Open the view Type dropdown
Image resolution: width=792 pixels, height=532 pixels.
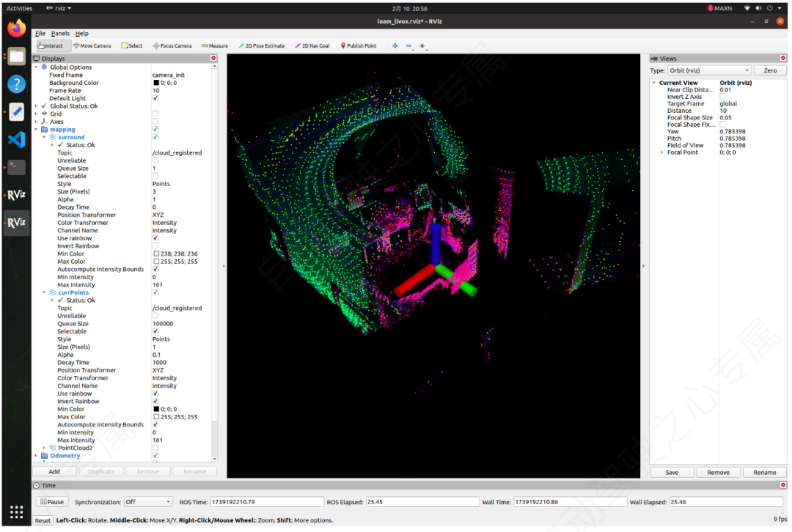pyautogui.click(x=709, y=70)
